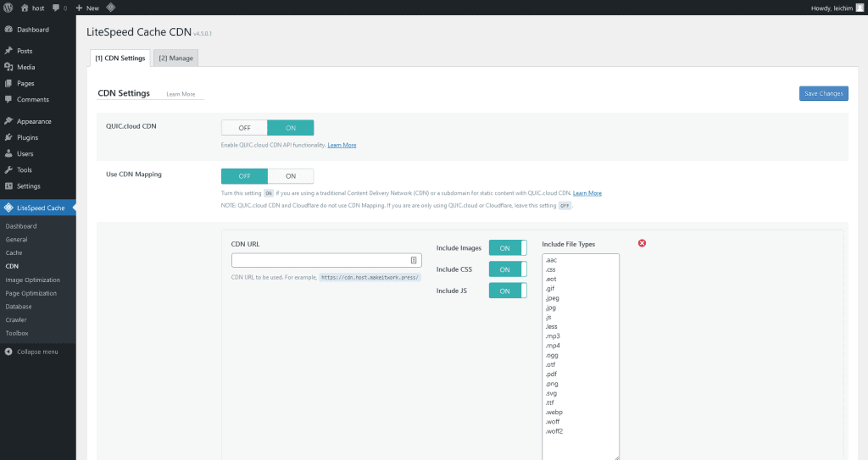Click the .svg file type entry

551,394
